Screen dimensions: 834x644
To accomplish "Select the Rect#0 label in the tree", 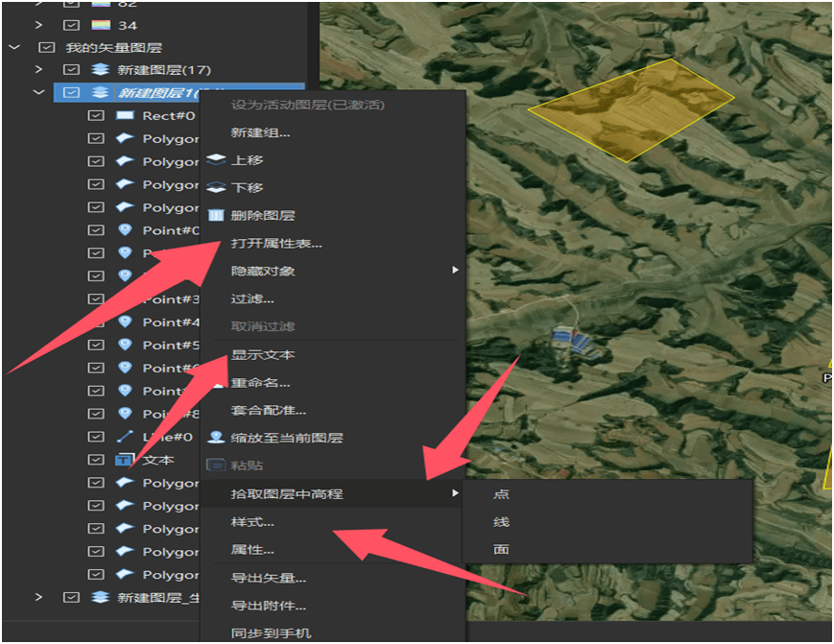I will 169,115.
